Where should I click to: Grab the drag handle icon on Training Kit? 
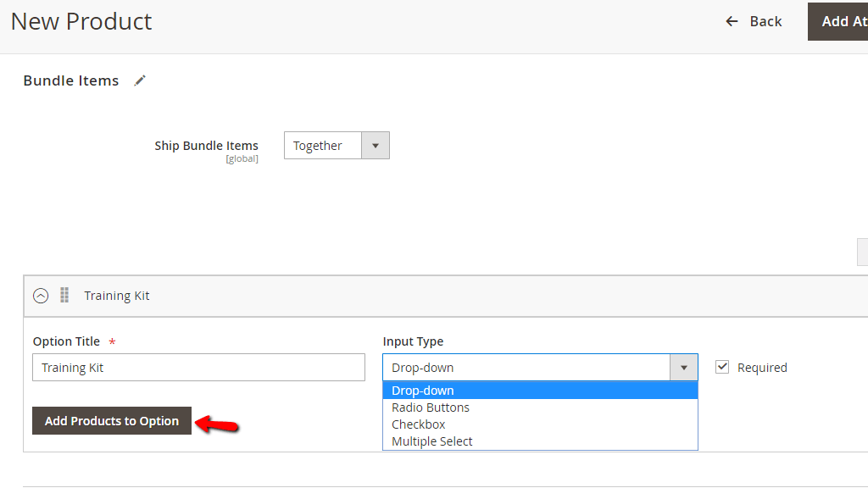(64, 295)
